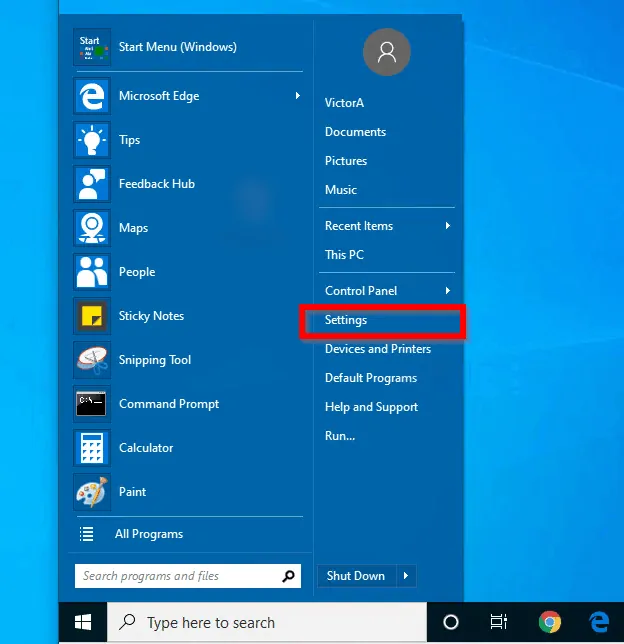Open Devices and Printers entry
The height and width of the screenshot is (644, 624).
tap(378, 349)
